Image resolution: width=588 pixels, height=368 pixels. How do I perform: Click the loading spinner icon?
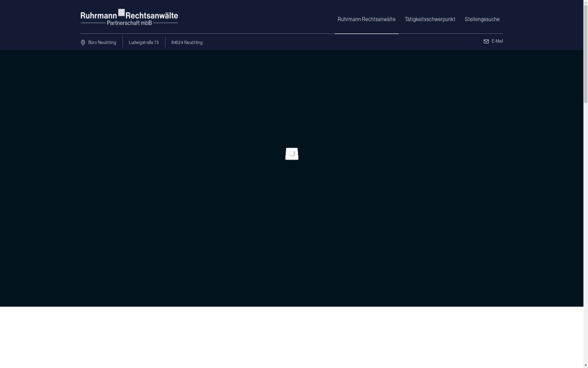tap(292, 154)
